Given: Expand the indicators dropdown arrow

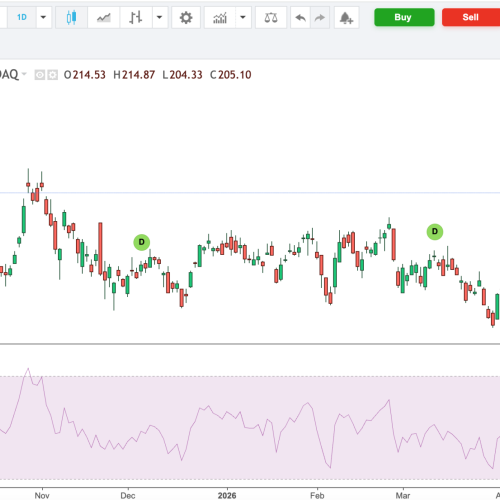Looking at the screenshot, I should [243, 17].
